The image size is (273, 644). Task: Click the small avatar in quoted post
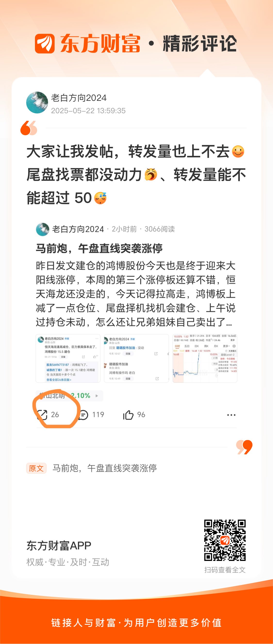coord(42,229)
